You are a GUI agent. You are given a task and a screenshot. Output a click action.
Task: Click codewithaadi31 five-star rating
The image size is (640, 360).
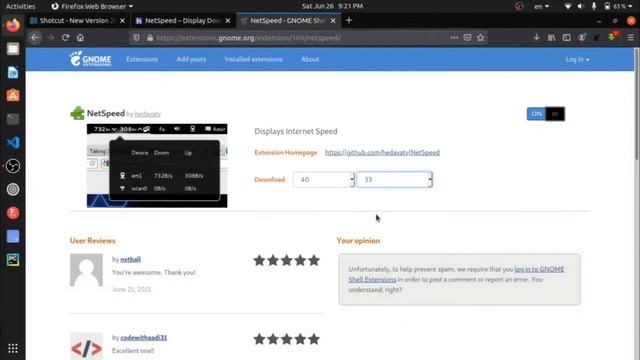287,339
